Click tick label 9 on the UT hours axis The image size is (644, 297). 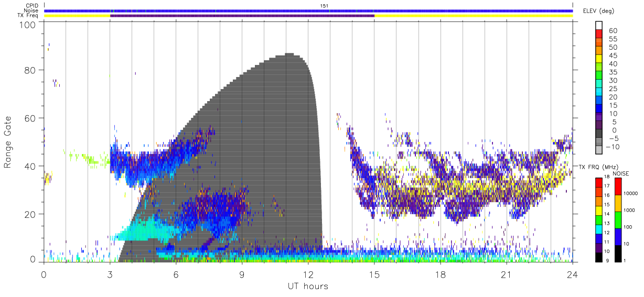click(x=242, y=274)
